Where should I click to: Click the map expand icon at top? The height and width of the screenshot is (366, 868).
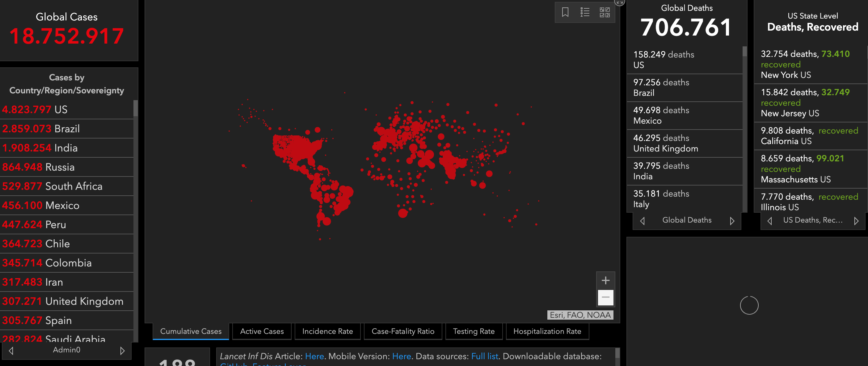tap(619, 2)
